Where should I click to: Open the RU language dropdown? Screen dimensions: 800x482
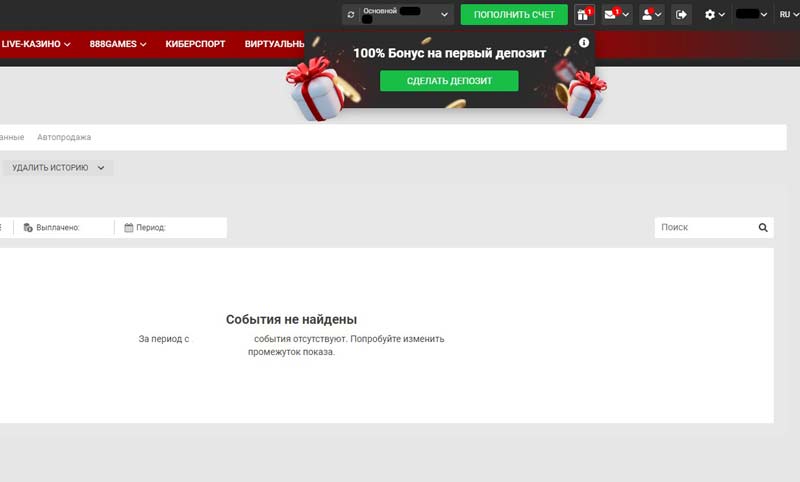(788, 15)
